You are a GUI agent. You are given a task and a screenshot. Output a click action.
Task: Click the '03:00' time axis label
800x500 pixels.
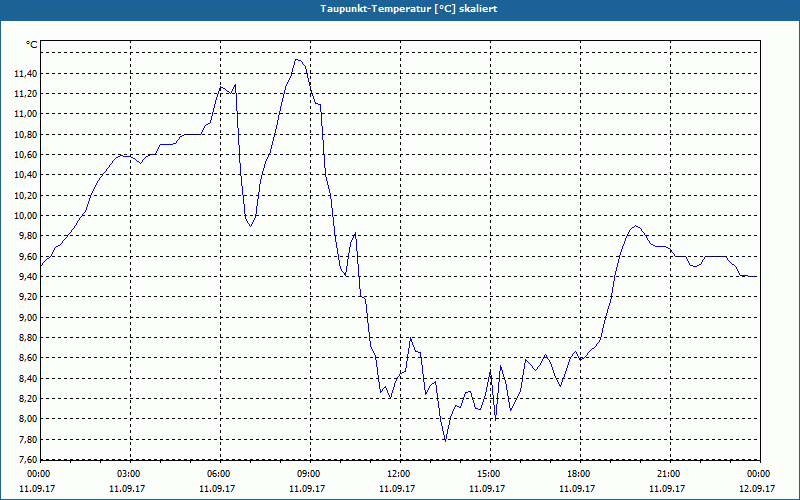click(129, 474)
